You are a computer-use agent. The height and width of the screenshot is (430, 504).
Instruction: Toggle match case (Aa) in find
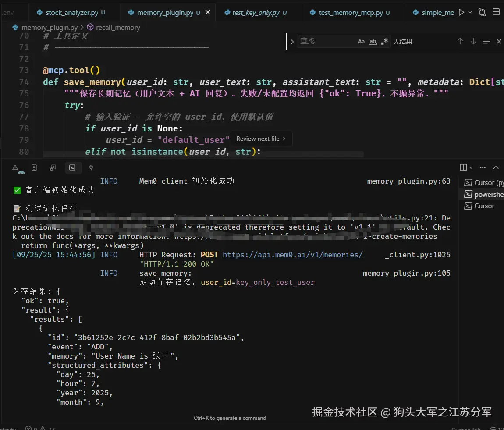coord(361,42)
